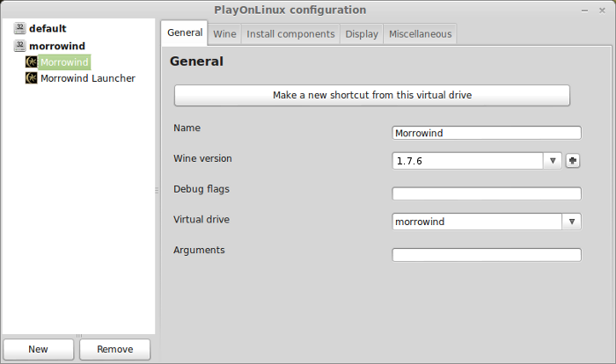Focus the Debug flags input field
Image resolution: width=616 pixels, height=364 pixels.
[x=487, y=193]
